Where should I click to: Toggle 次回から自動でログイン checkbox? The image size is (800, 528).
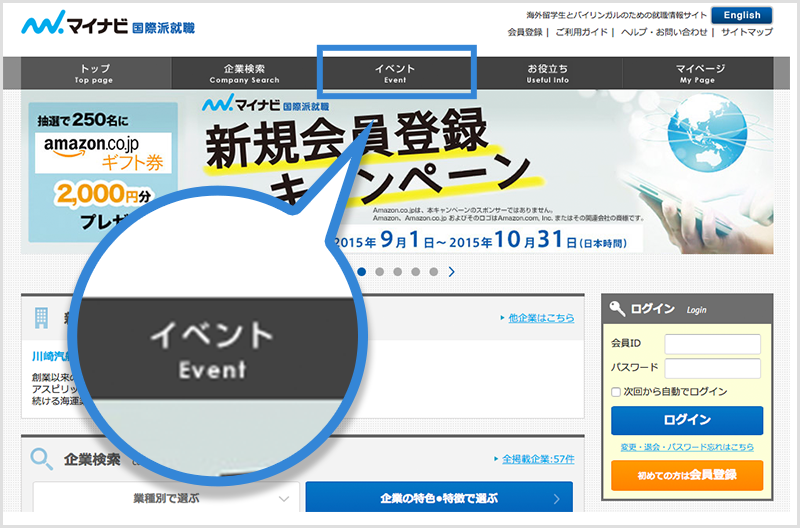coord(616,392)
